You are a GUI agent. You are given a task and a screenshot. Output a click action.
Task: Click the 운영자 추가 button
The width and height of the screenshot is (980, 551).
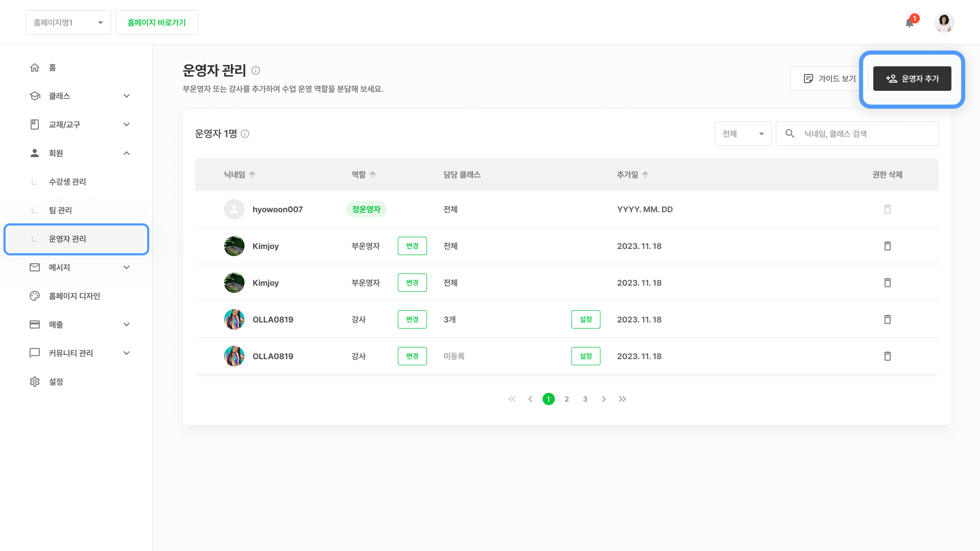pyautogui.click(x=912, y=79)
